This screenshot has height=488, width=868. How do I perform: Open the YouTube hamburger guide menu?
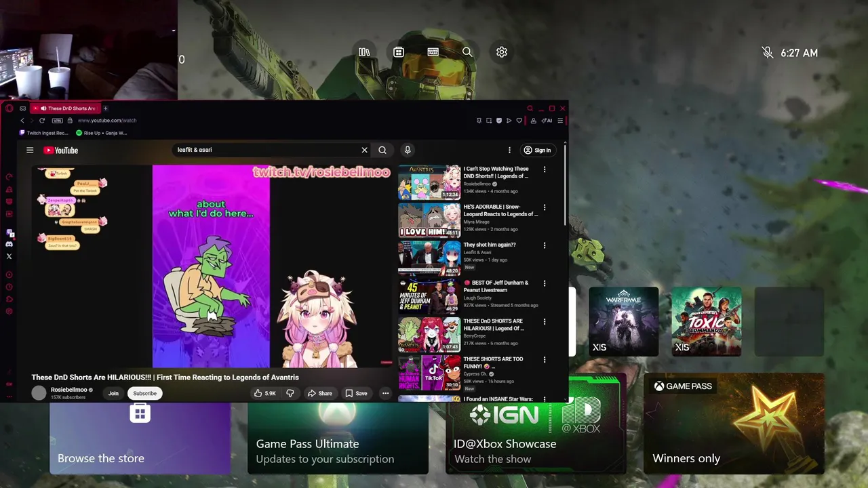[x=30, y=150]
